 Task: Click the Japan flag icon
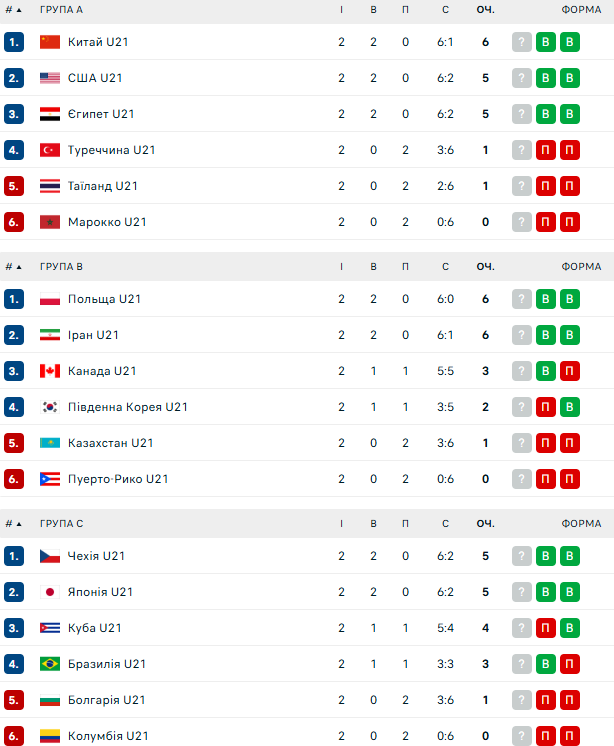50,592
